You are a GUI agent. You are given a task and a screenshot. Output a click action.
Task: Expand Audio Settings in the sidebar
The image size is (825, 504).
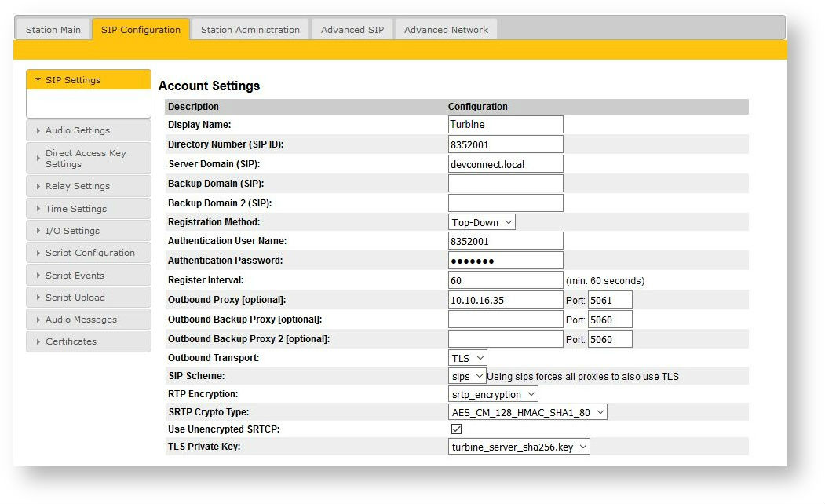88,130
